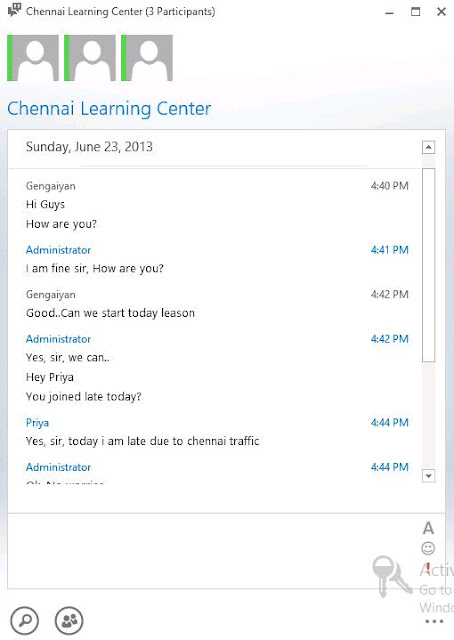This screenshot has width=454, height=640.
Task: Open the more options ellipsis
Action: coord(434,621)
